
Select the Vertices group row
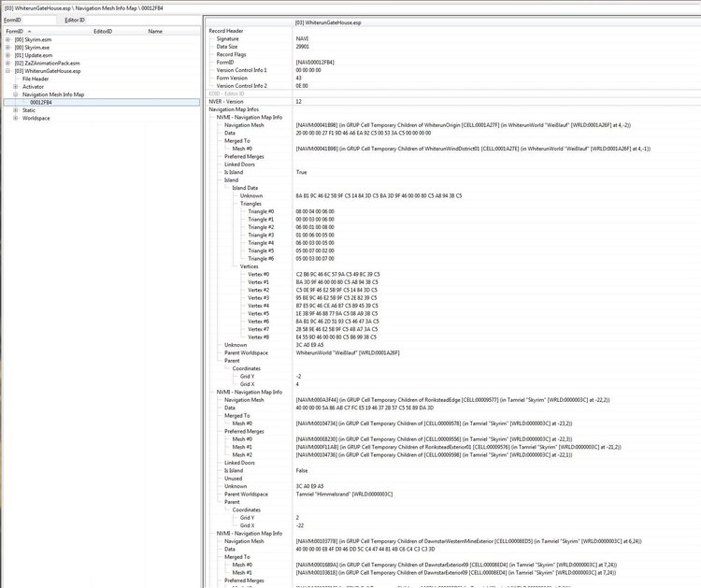click(451, 266)
